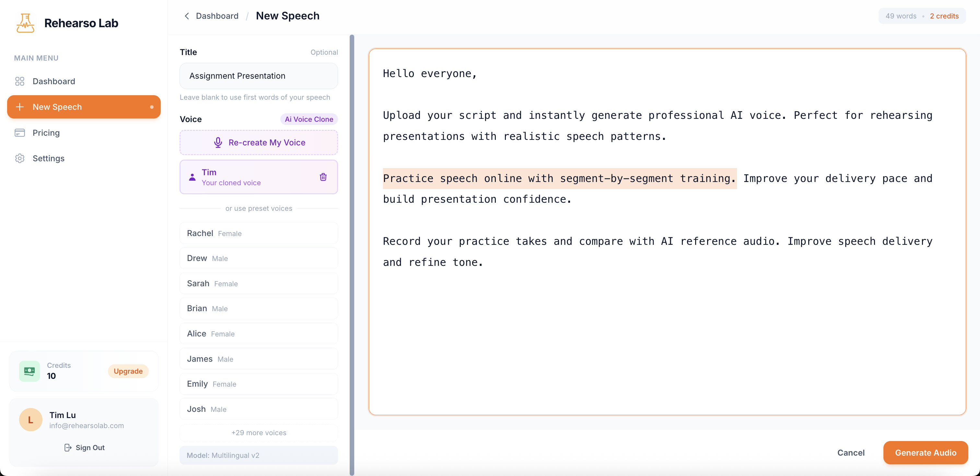This screenshot has width=980, height=476.
Task: Delete Tim's cloned voice with trash icon
Action: (x=323, y=177)
